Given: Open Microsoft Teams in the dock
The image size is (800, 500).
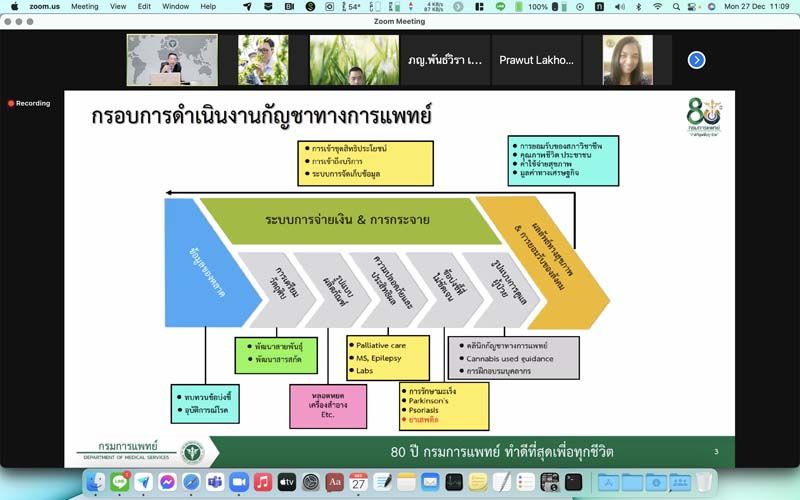Looking at the screenshot, I should pyautogui.click(x=215, y=482).
